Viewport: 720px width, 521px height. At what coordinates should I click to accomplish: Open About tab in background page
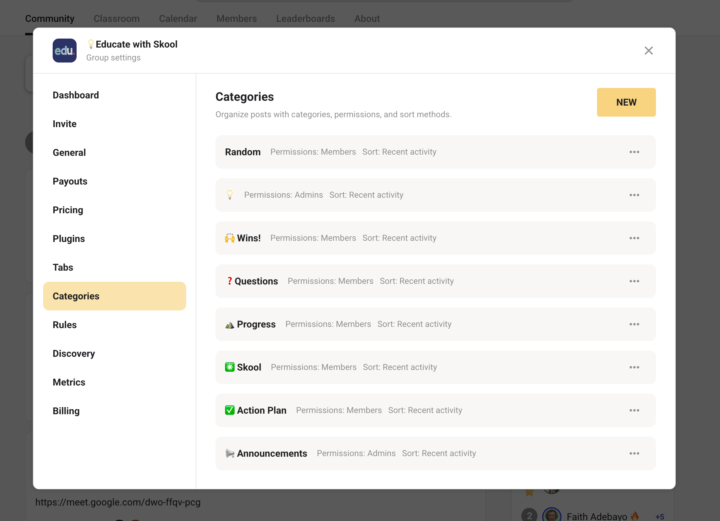[367, 19]
